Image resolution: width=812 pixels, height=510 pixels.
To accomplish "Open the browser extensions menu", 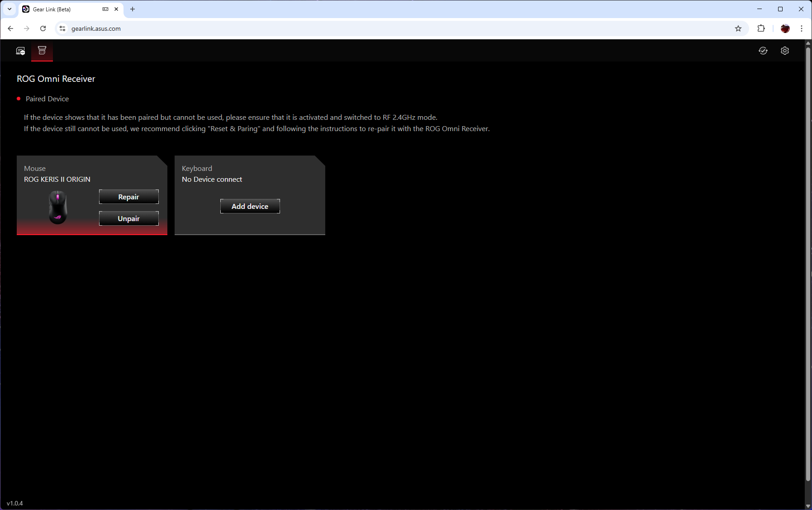I will (761, 28).
